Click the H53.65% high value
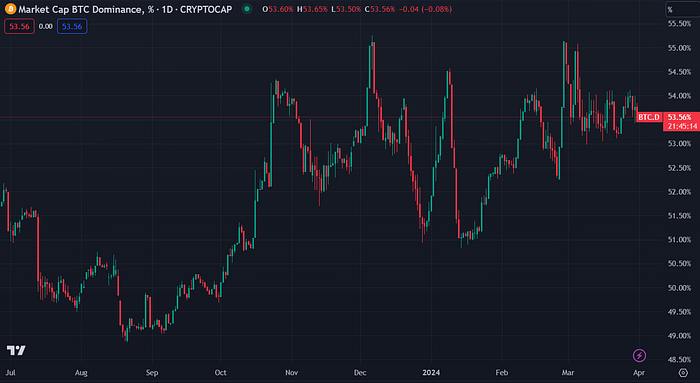Screen dimensions: 700x383 tap(312, 9)
